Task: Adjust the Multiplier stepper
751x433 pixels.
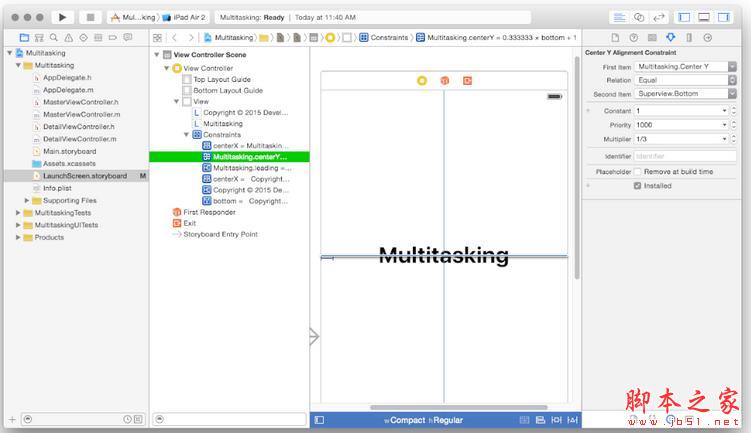Action: tap(734, 139)
